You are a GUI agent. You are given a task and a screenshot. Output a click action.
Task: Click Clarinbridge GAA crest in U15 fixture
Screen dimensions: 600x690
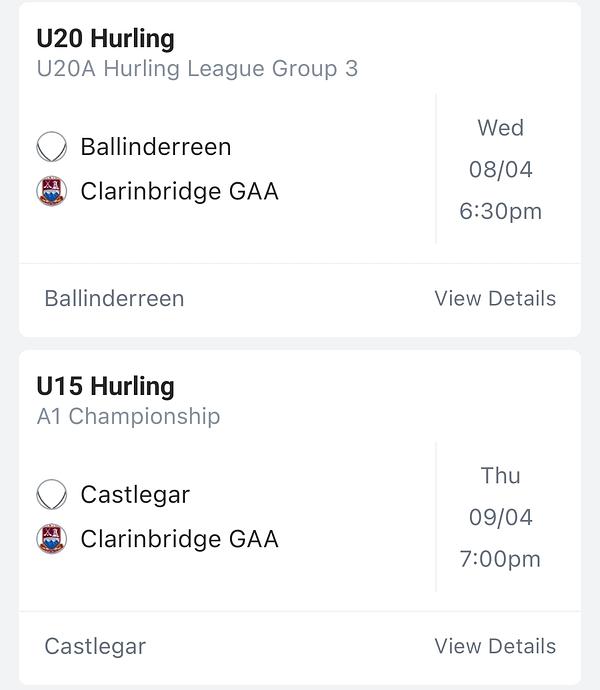[51, 539]
